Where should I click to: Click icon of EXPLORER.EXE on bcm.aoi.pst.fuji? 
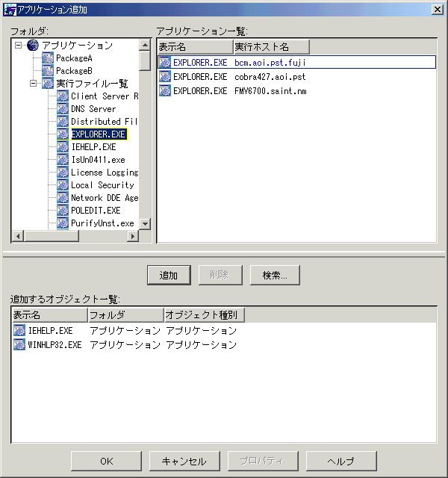pos(165,62)
